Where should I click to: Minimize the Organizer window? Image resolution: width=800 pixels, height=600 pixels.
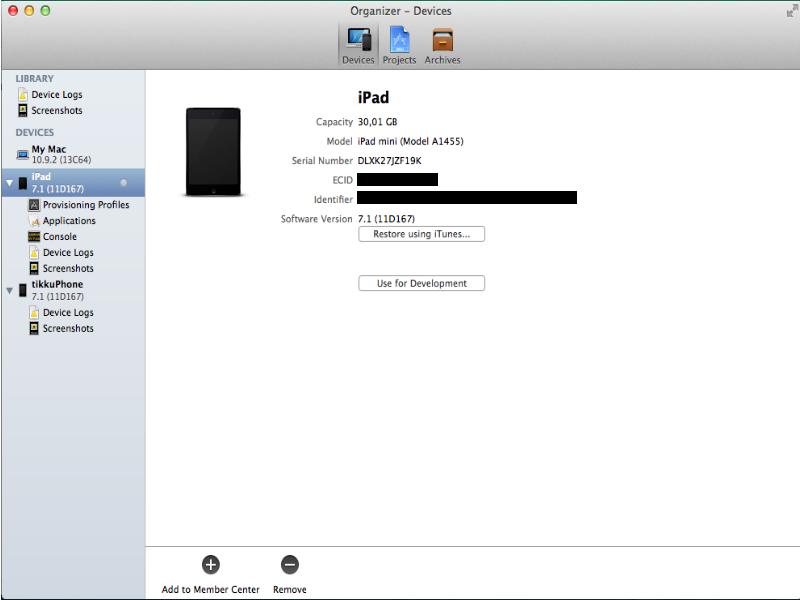click(x=29, y=11)
